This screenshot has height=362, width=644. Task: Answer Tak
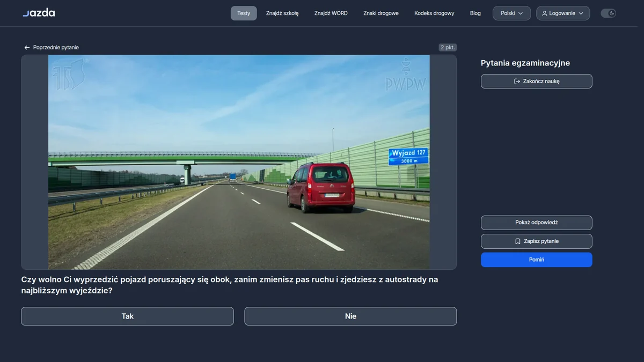point(127,316)
